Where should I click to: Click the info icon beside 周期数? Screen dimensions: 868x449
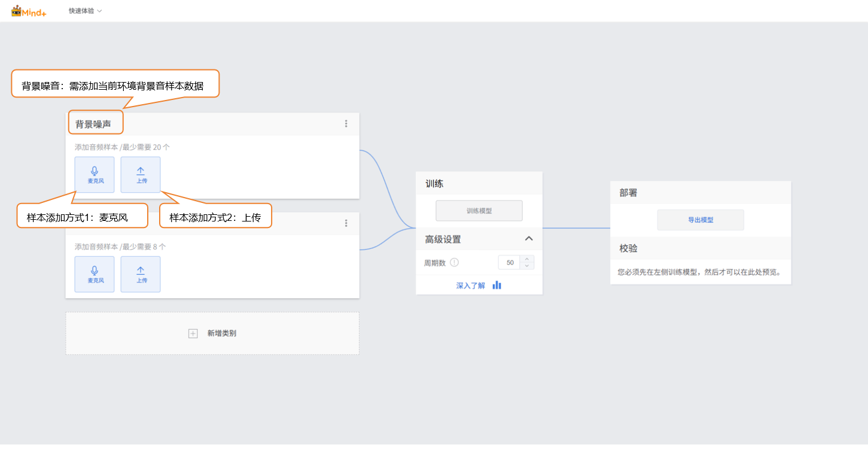(x=454, y=262)
